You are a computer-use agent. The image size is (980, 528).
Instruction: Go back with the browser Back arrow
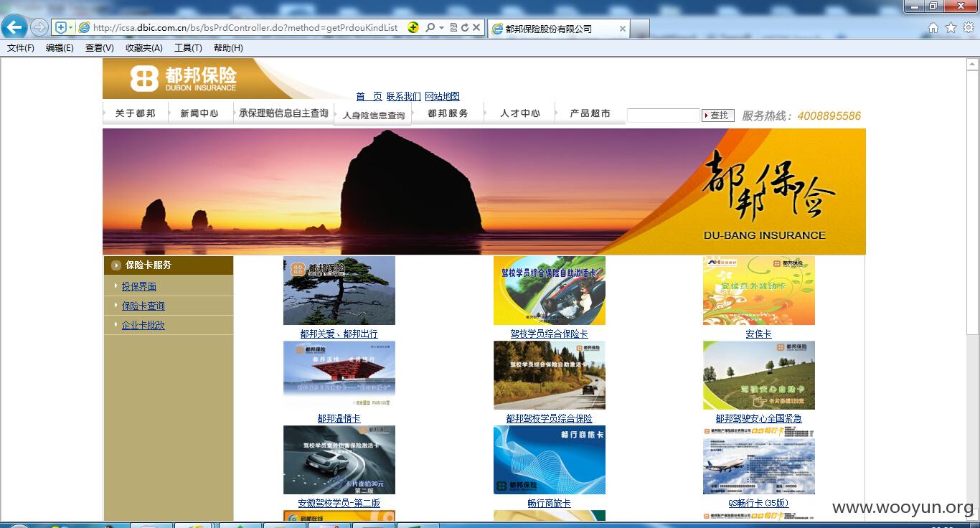pos(14,27)
